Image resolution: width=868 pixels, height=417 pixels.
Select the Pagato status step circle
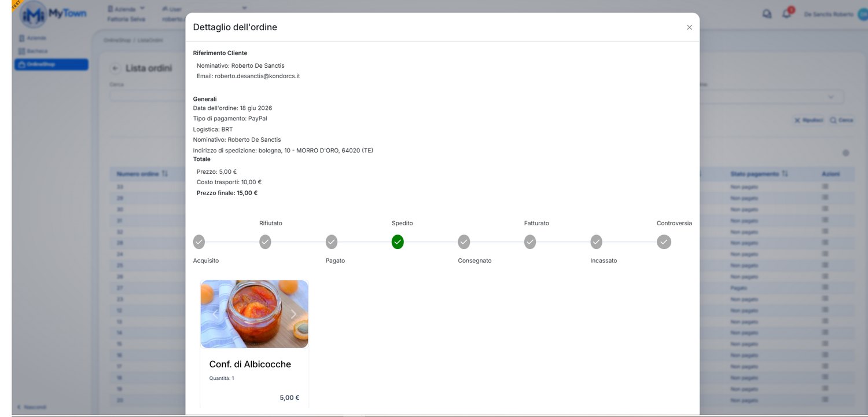(332, 242)
